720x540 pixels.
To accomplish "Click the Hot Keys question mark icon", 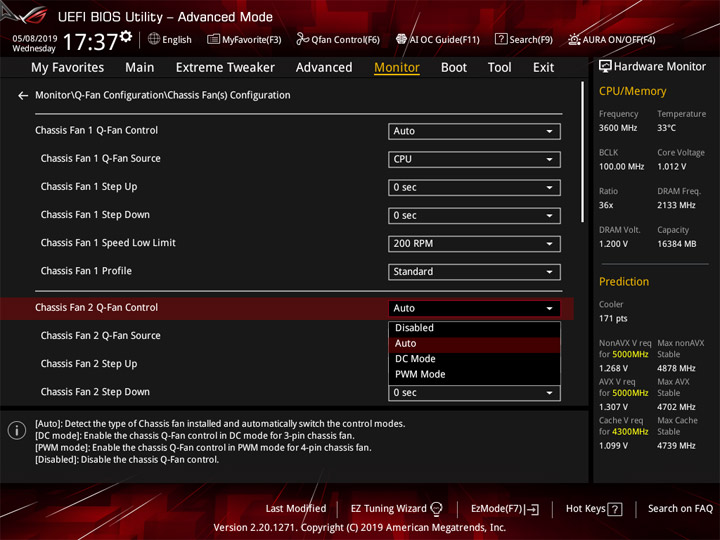I will (615, 509).
